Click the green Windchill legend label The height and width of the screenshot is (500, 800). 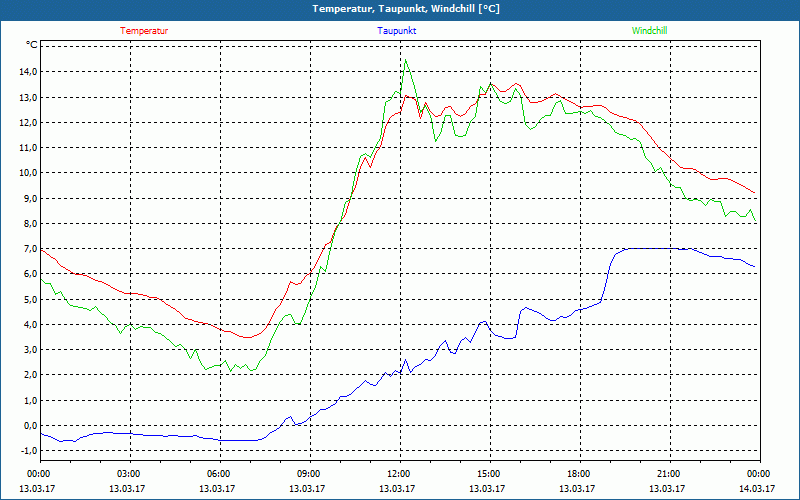[649, 31]
